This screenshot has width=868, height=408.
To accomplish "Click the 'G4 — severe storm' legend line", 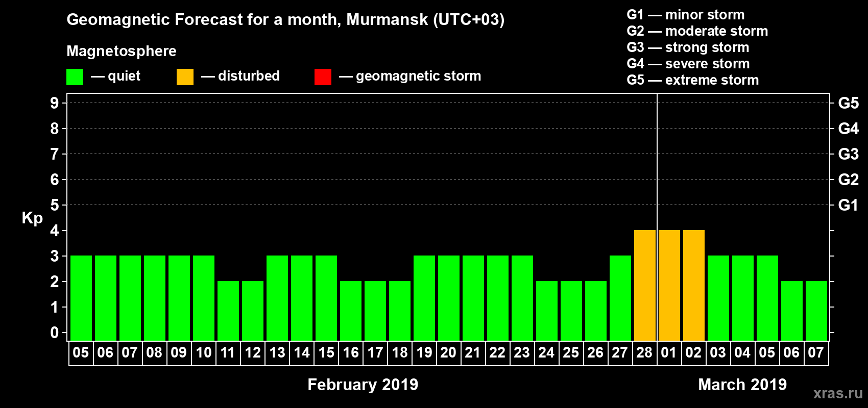I will pyautogui.click(x=688, y=64).
